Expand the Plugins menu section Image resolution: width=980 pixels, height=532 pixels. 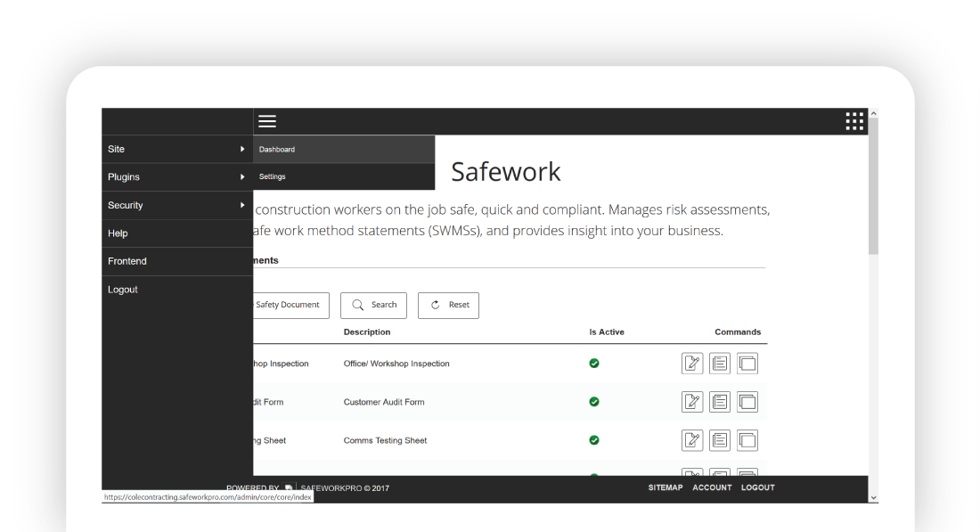point(176,176)
